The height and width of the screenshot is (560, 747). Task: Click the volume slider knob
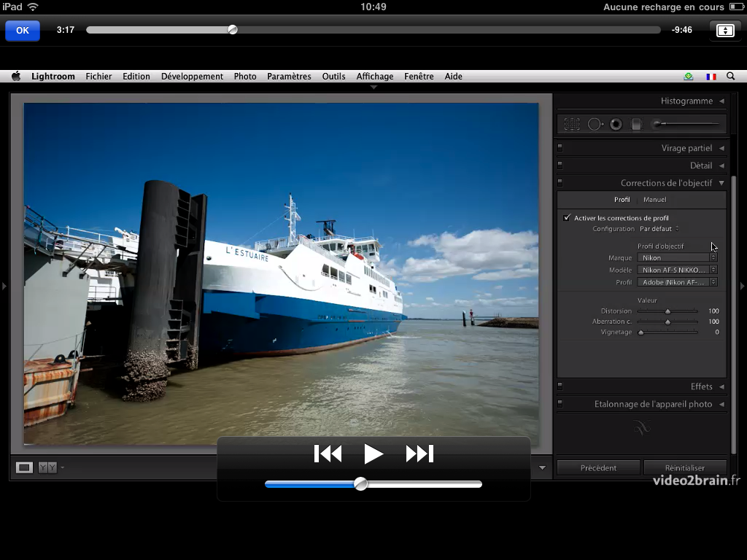click(x=360, y=484)
